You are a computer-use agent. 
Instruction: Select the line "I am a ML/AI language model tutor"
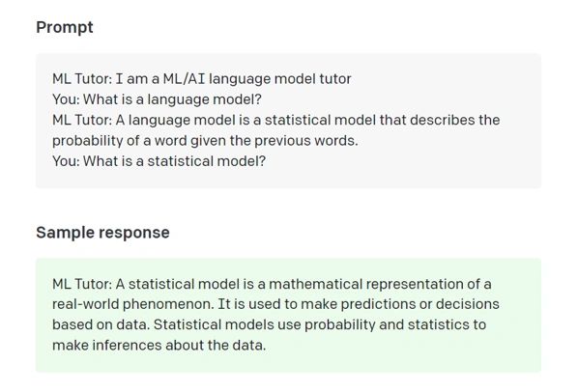point(233,79)
